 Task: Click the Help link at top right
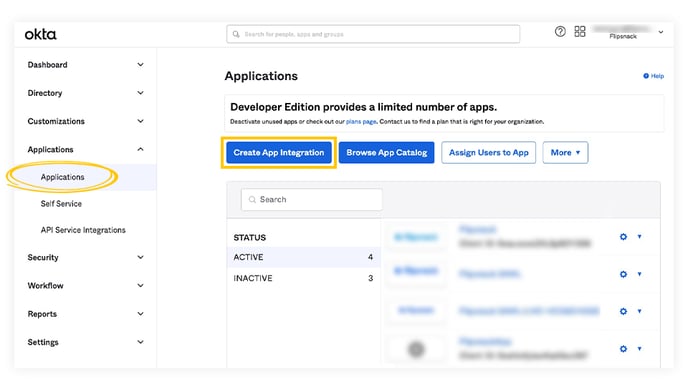(x=657, y=76)
